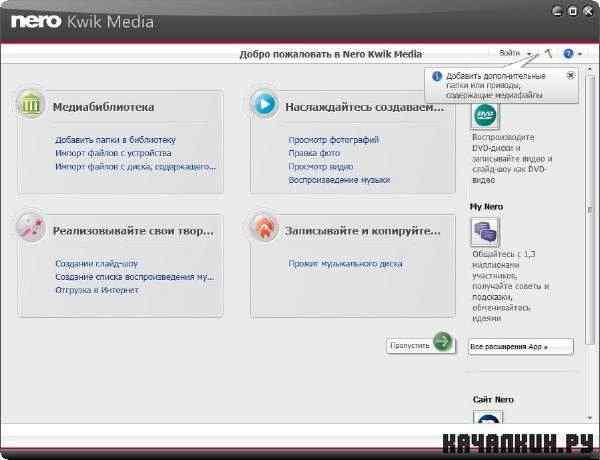Viewport: 600px width, 460px height.
Task: Click the pink creative projects icon
Action: click(31, 227)
